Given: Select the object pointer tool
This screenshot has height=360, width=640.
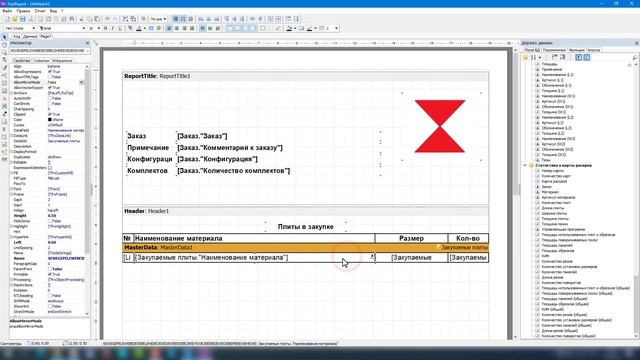Looking at the screenshot, I should (x=4, y=37).
